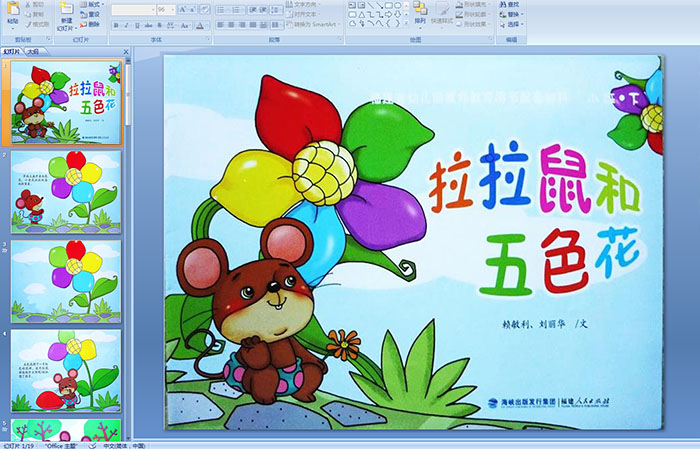This screenshot has height=449, width=700.
Task: Apply bullet list formatting
Action: coord(222,9)
